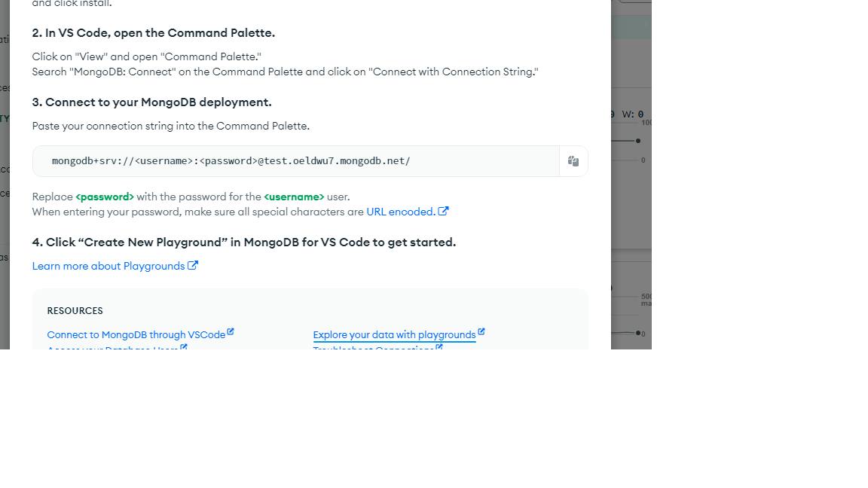Click the upper chart's end data point

638,141
